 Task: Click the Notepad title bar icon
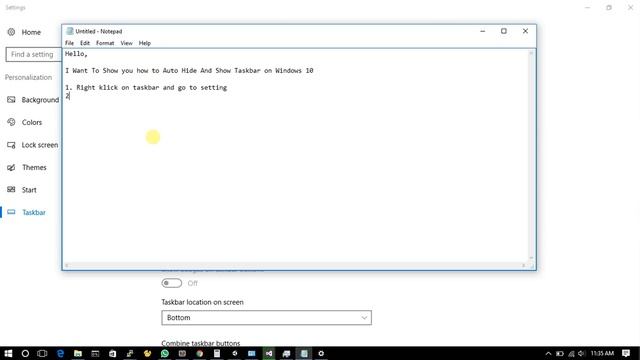(70, 31)
